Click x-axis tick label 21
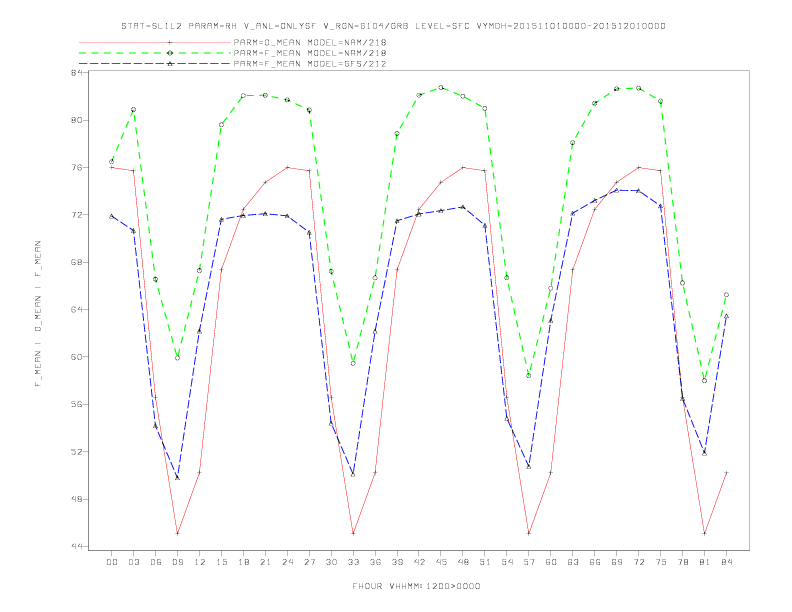Image resolution: width=792 pixels, height=612 pixels. coord(265,562)
